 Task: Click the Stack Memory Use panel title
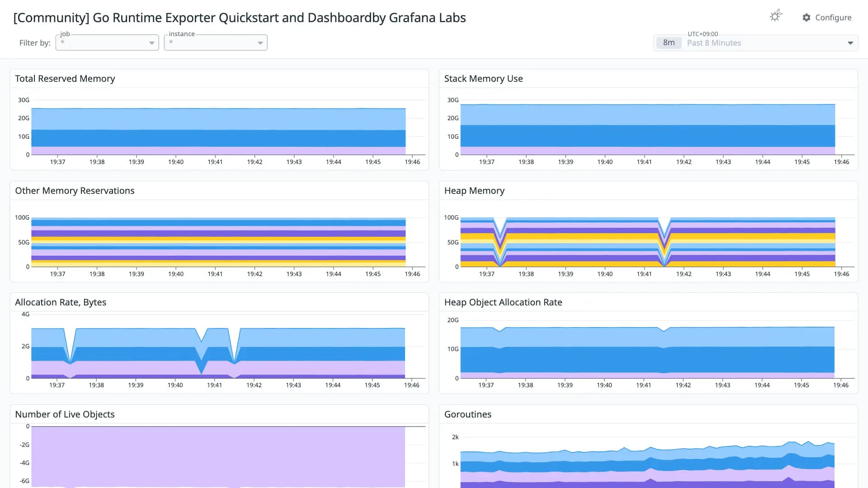[483, 79]
